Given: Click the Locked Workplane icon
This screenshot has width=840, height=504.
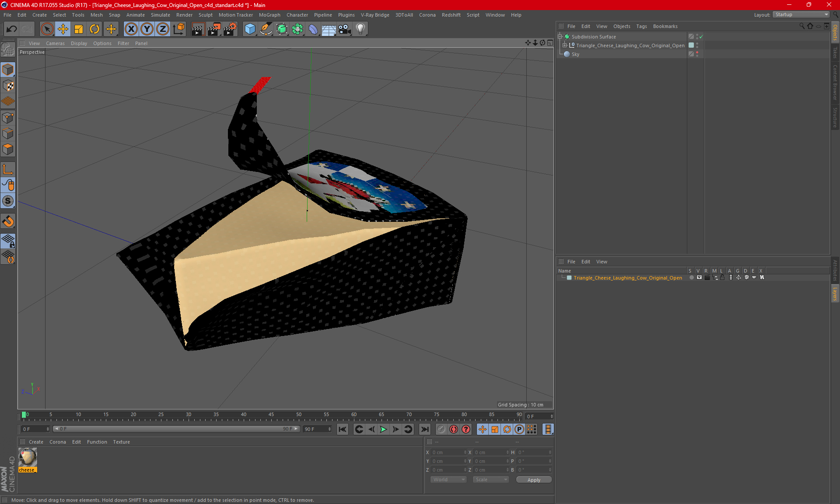Looking at the screenshot, I should point(8,241).
